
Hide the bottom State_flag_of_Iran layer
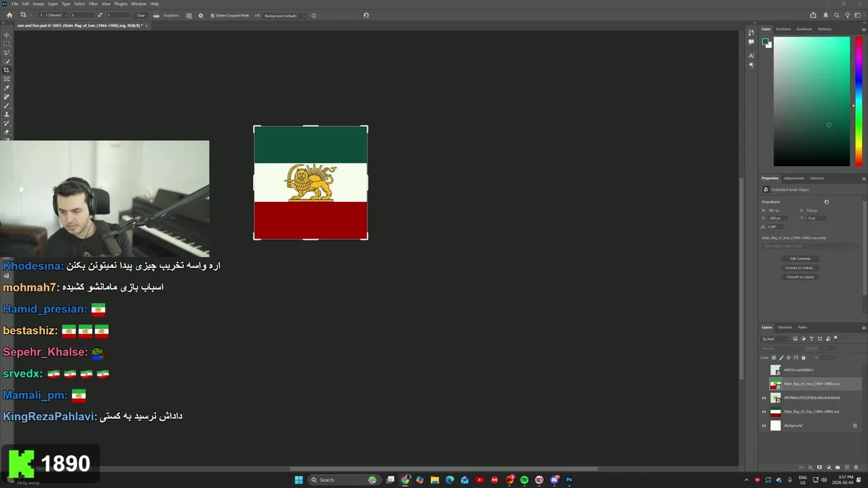(x=764, y=411)
